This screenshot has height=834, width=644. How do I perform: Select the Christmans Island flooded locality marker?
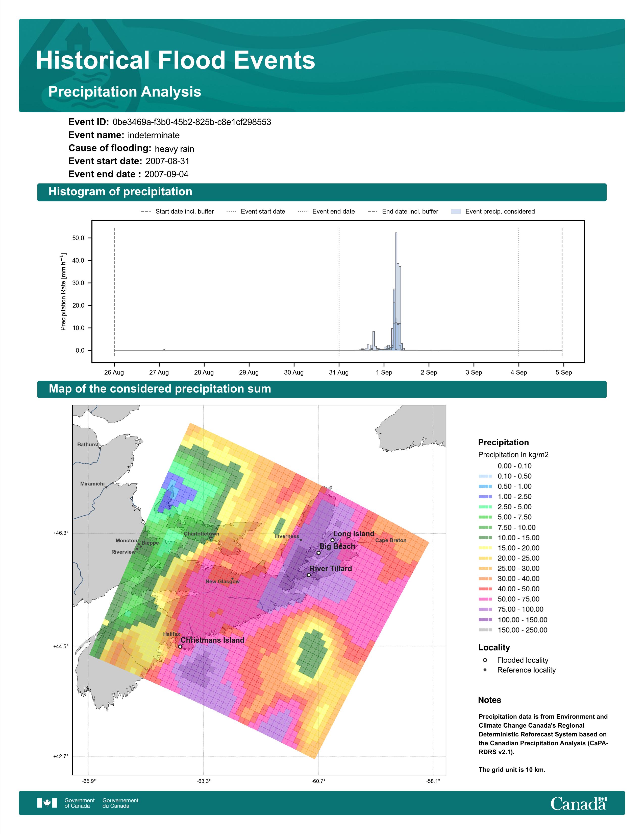(x=180, y=646)
